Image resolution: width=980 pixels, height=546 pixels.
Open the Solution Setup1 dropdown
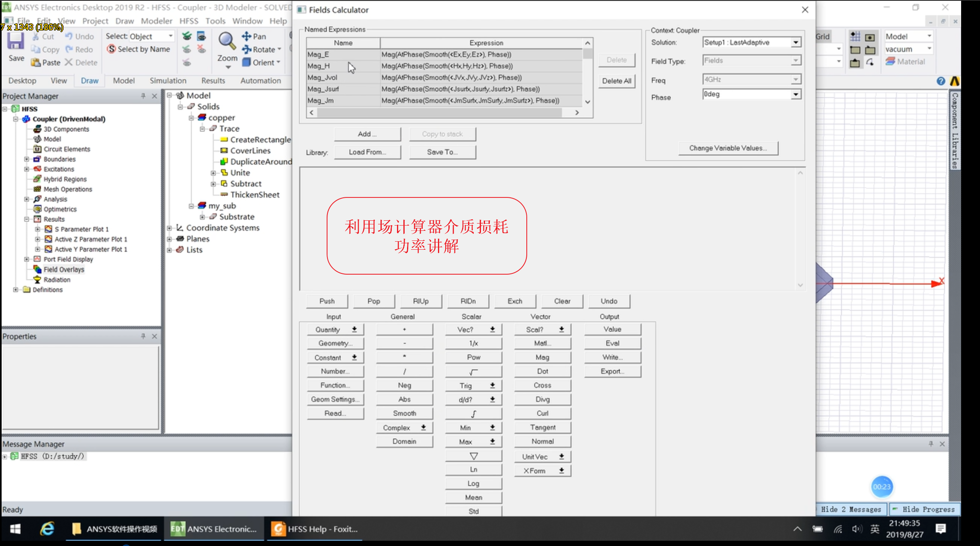coord(795,42)
